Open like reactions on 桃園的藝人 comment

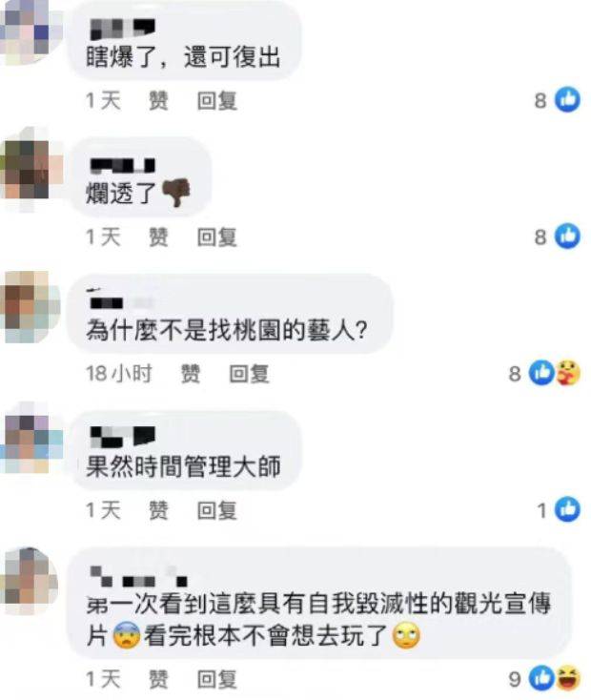point(541,372)
